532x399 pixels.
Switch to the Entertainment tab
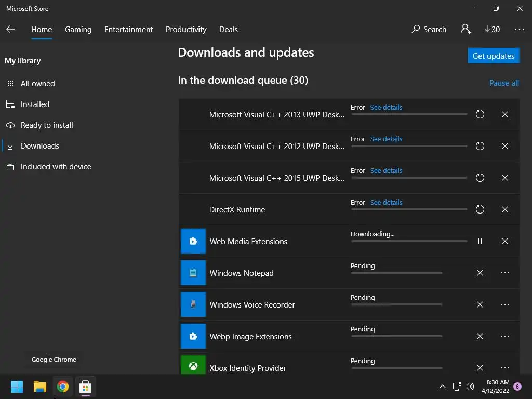pos(129,30)
